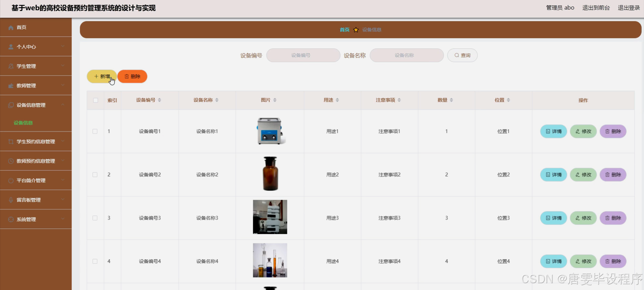Focus the 设备编号 search input
The height and width of the screenshot is (290, 644).
tap(303, 55)
